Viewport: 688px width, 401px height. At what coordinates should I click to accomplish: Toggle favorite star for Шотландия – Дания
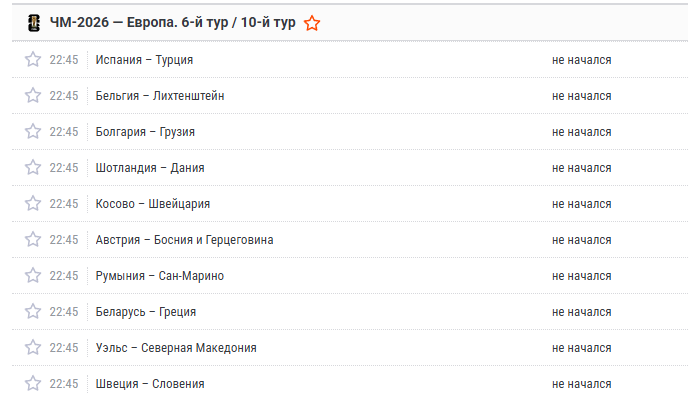33,167
